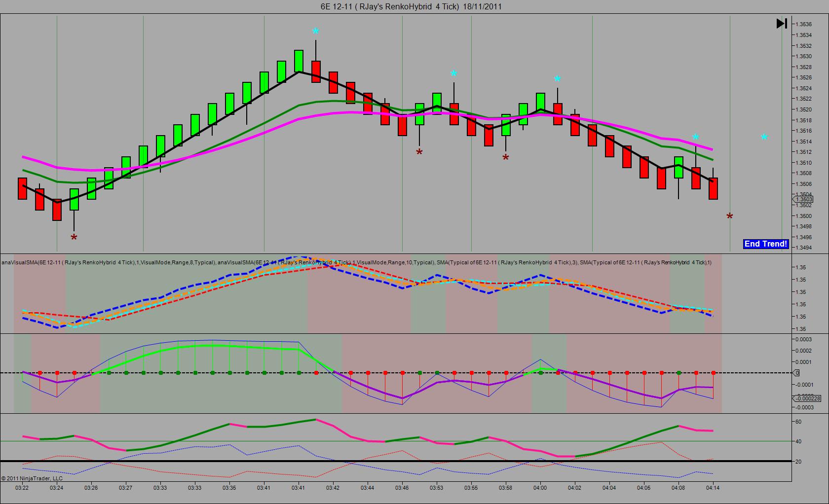Select the current price marker 1.3503
The image size is (829, 504).
(x=802, y=200)
